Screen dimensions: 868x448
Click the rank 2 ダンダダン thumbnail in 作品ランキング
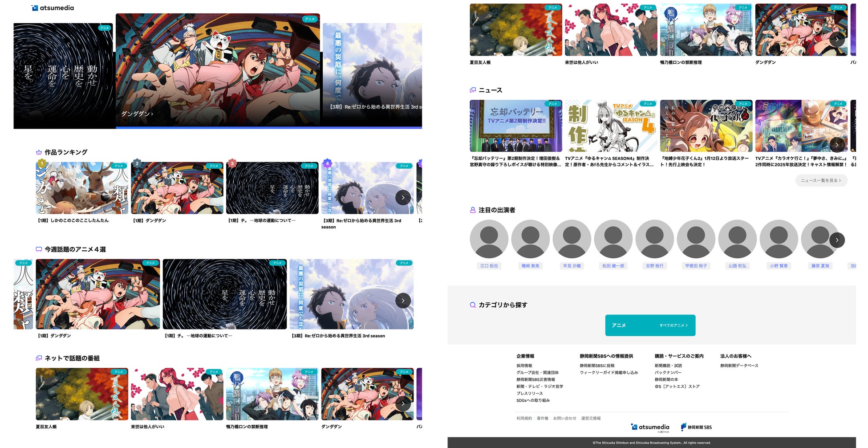coord(177,188)
